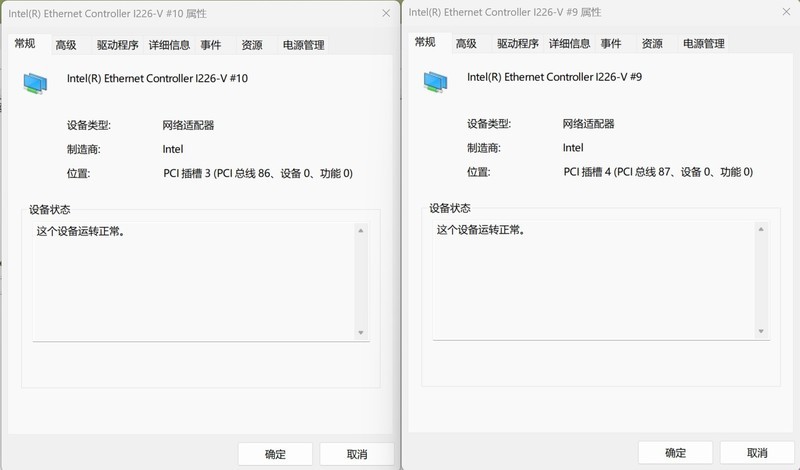Image resolution: width=800 pixels, height=470 pixels.
Task: Close the I226-V #9 properties window
Action: pos(786,12)
